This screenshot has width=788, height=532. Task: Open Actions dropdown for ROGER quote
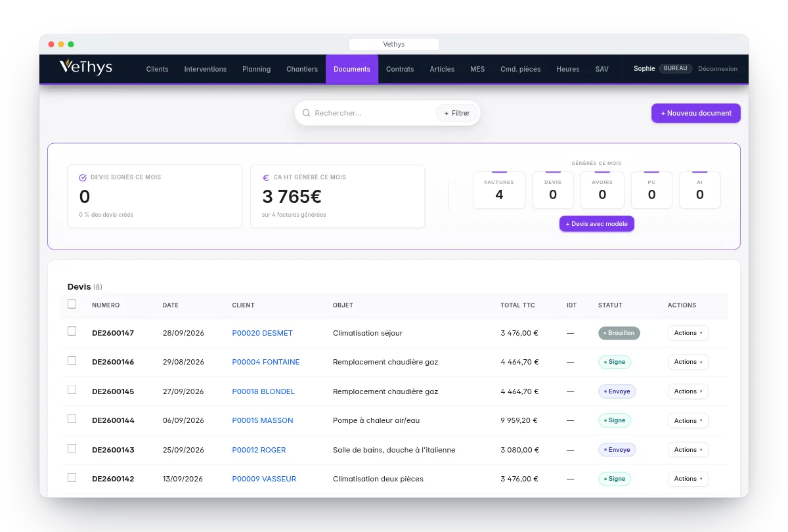pyautogui.click(x=688, y=450)
